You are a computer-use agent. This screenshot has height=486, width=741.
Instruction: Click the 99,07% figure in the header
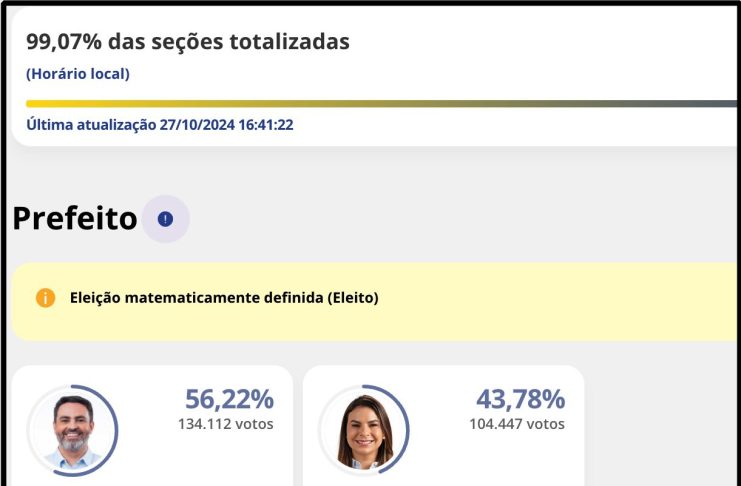point(59,42)
